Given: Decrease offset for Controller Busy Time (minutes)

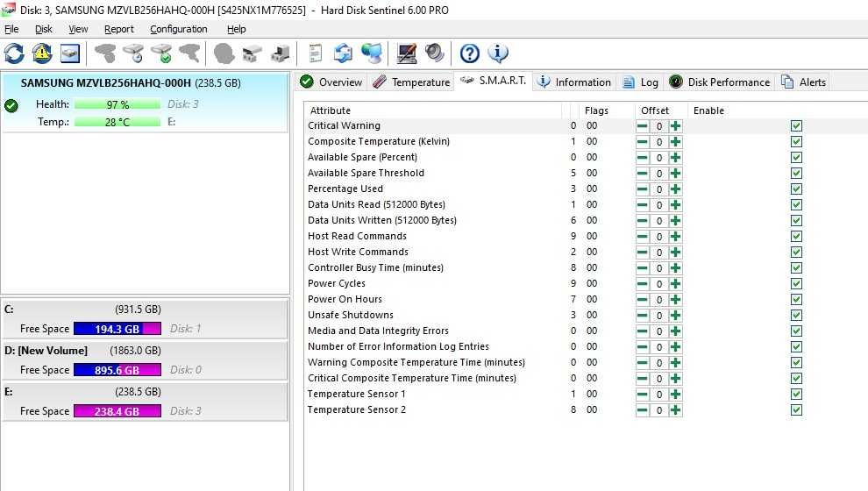Looking at the screenshot, I should [642, 268].
